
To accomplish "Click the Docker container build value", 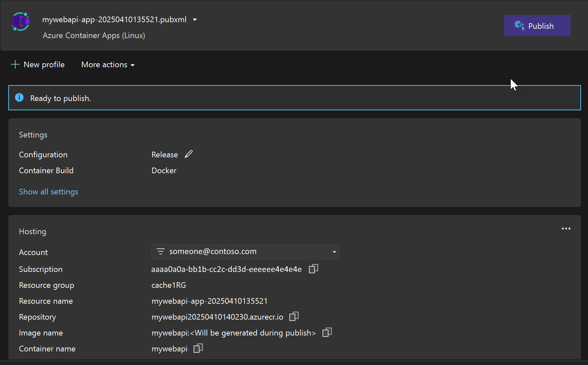I will coord(164,171).
